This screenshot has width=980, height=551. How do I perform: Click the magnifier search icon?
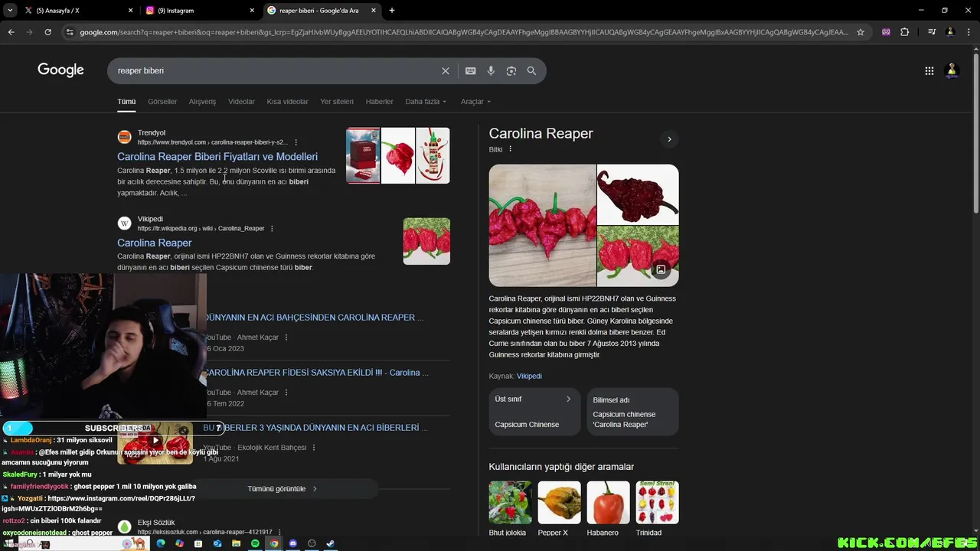click(531, 70)
